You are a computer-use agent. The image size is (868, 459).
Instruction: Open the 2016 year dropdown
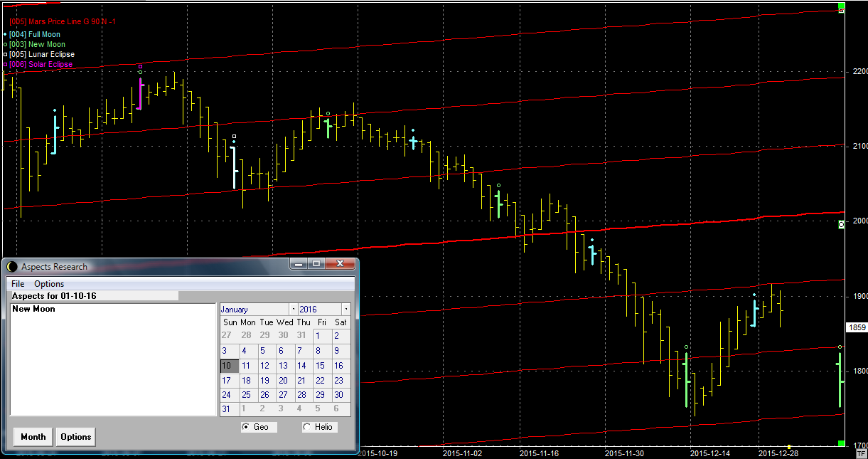coord(345,310)
